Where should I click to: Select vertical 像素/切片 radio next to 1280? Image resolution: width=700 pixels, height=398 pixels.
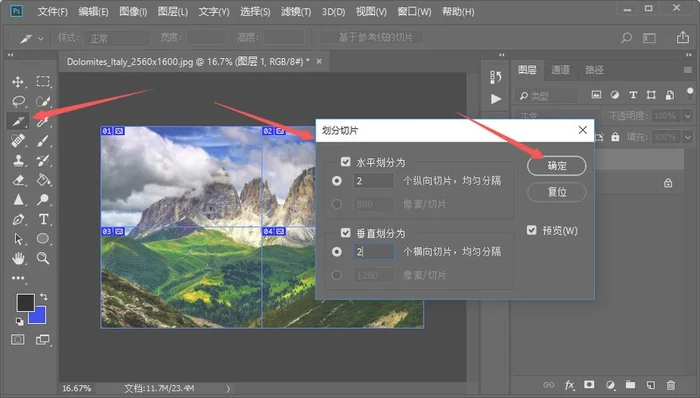tap(337, 275)
